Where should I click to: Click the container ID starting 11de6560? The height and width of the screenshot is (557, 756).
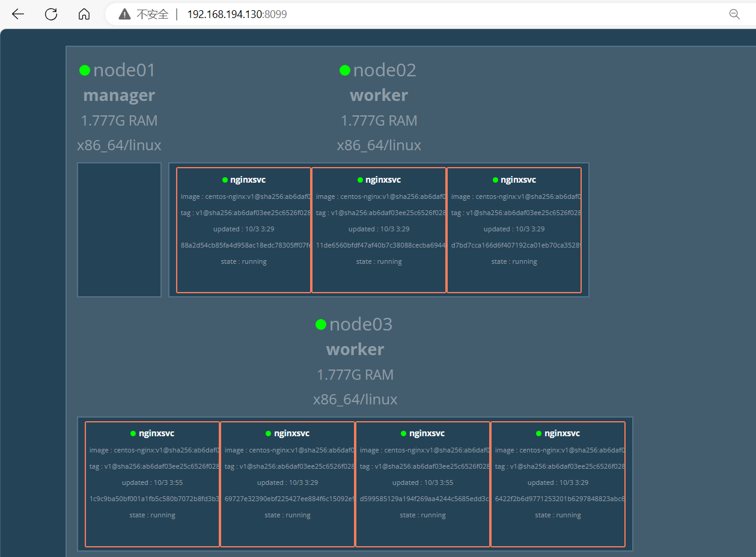[x=380, y=245]
